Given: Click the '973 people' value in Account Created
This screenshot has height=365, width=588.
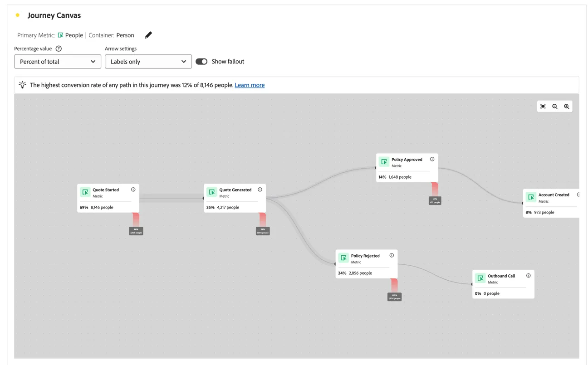Looking at the screenshot, I should 544,213.
